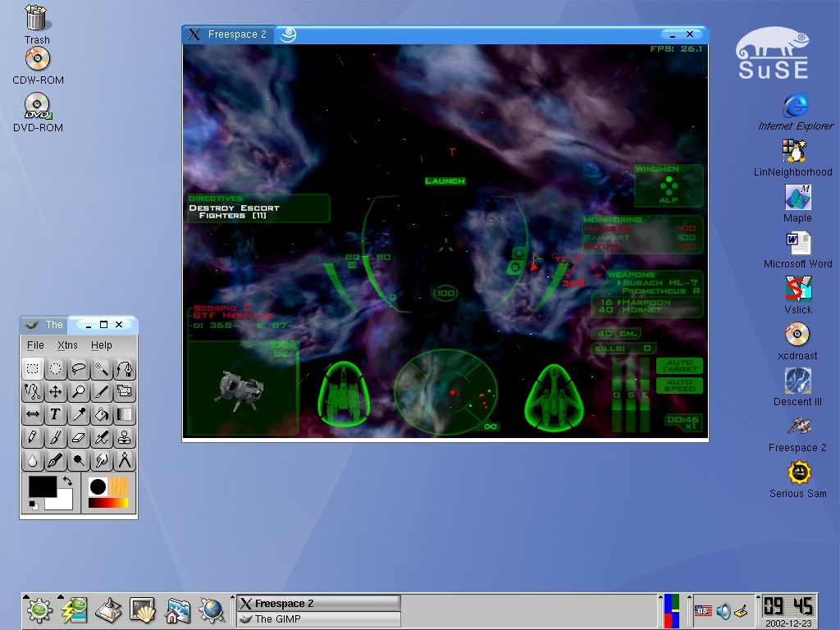The height and width of the screenshot is (630, 840).
Task: Select the Flip tool with double arrow
Action: coord(33,414)
